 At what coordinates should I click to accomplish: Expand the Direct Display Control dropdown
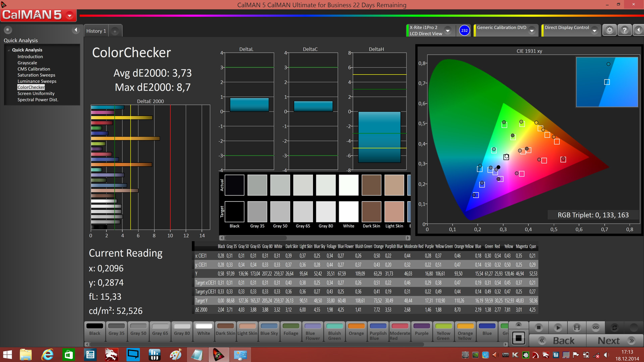tap(595, 31)
